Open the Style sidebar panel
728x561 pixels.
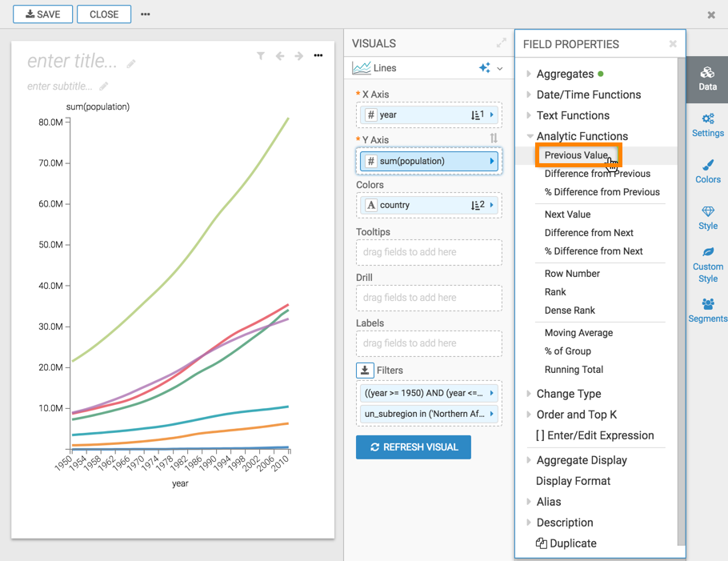pyautogui.click(x=707, y=218)
